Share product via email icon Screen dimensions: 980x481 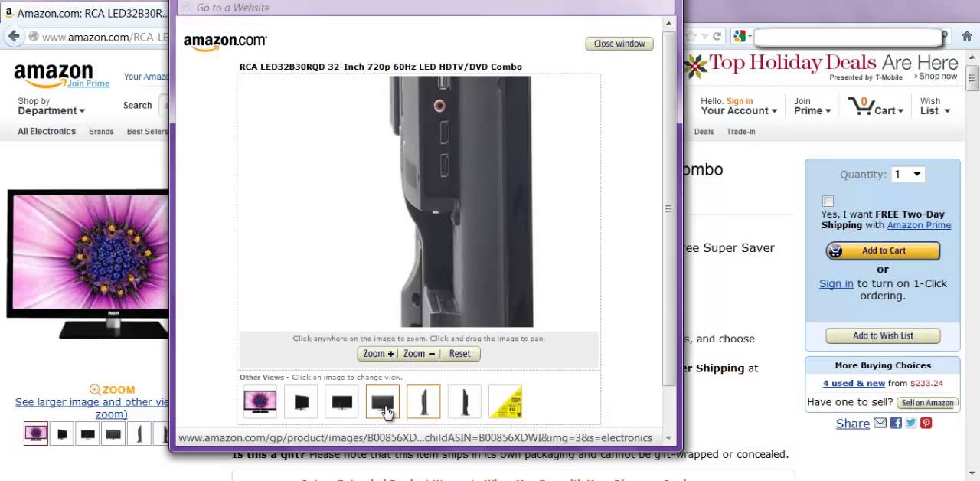[880, 423]
